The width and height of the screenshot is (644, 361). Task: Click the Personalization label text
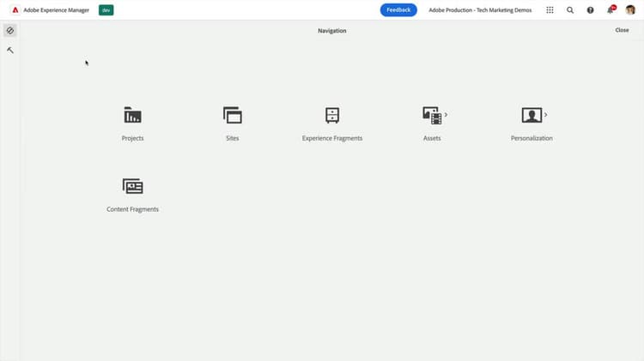click(532, 138)
